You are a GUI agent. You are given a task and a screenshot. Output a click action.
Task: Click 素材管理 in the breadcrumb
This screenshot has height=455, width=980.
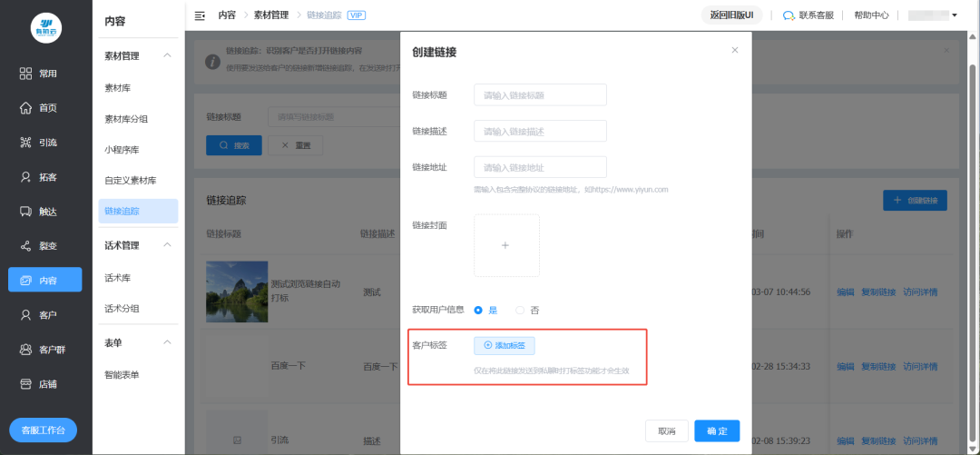point(271,15)
